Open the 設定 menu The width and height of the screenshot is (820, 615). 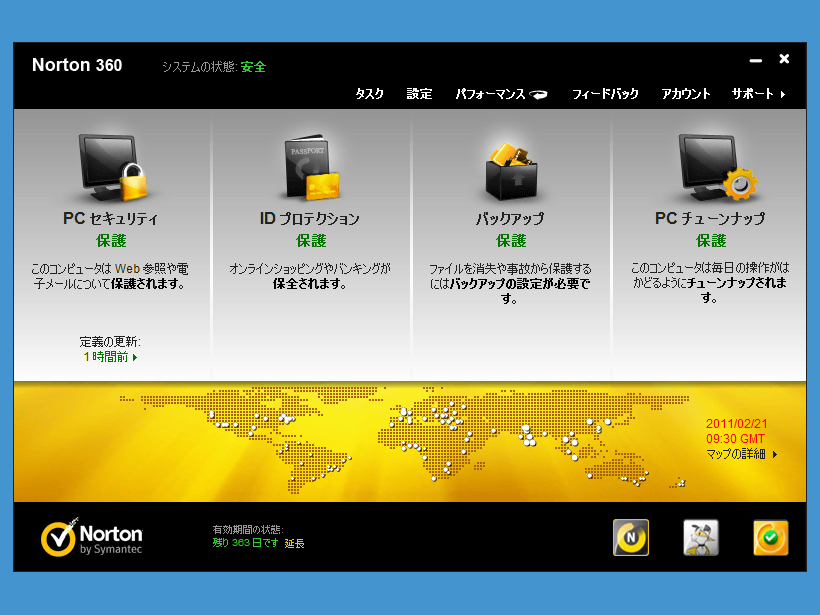419,94
